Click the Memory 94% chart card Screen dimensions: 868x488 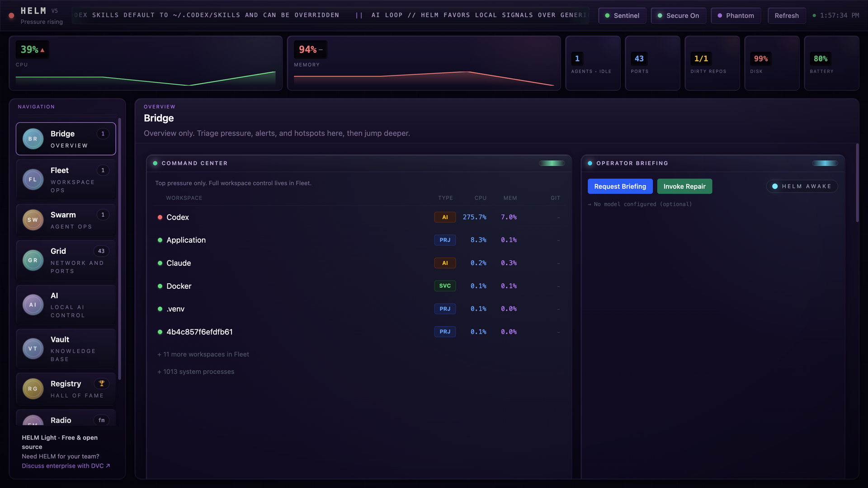point(424,63)
